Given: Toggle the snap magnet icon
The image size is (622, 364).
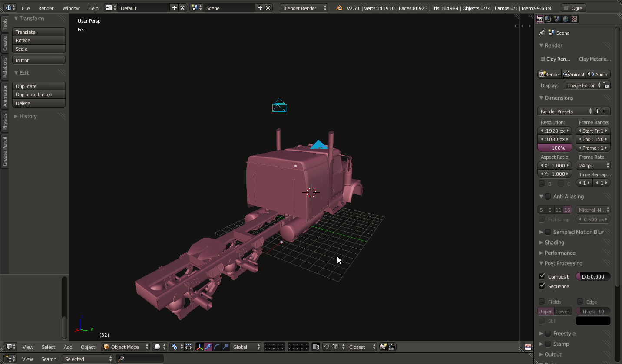Looking at the screenshot, I should click(327, 347).
